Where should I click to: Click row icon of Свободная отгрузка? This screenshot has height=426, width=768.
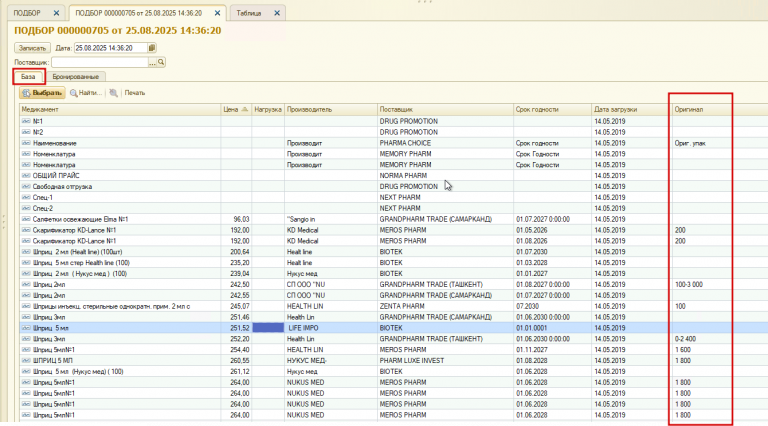[x=26, y=187]
